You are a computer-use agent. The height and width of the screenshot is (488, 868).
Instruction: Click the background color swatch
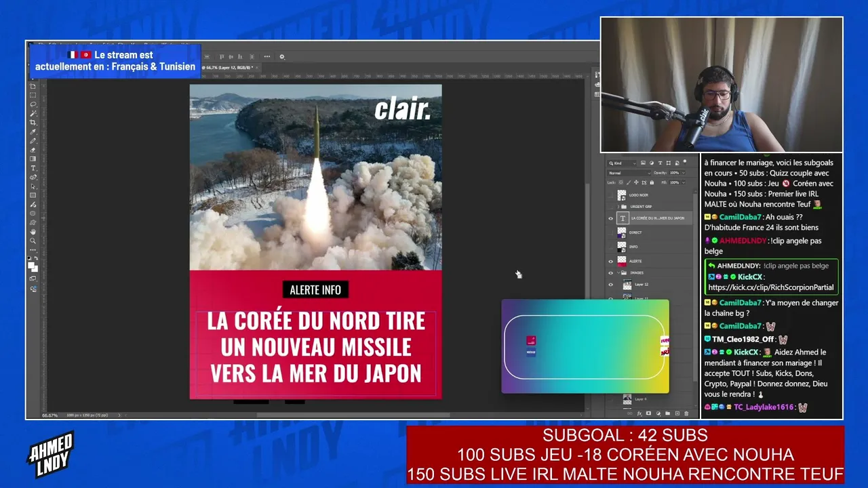[x=35, y=268]
